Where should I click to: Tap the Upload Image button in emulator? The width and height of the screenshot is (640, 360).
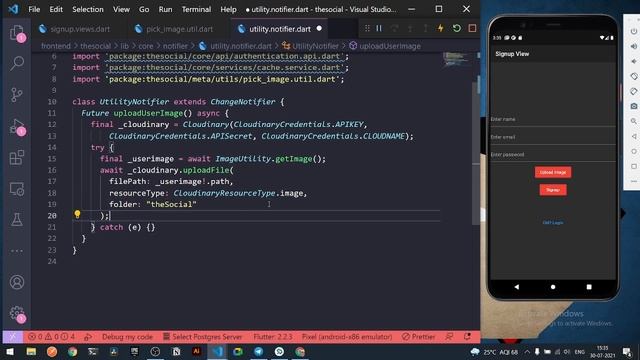[x=553, y=172]
